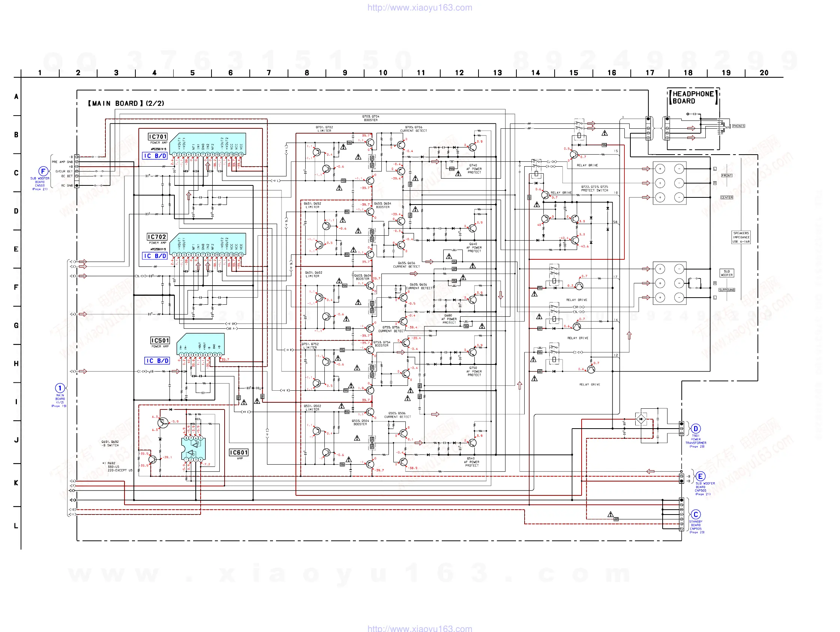This screenshot has height=632, width=840.
Task: Click the IC B/D box under IC701
Action: pyautogui.click(x=155, y=156)
